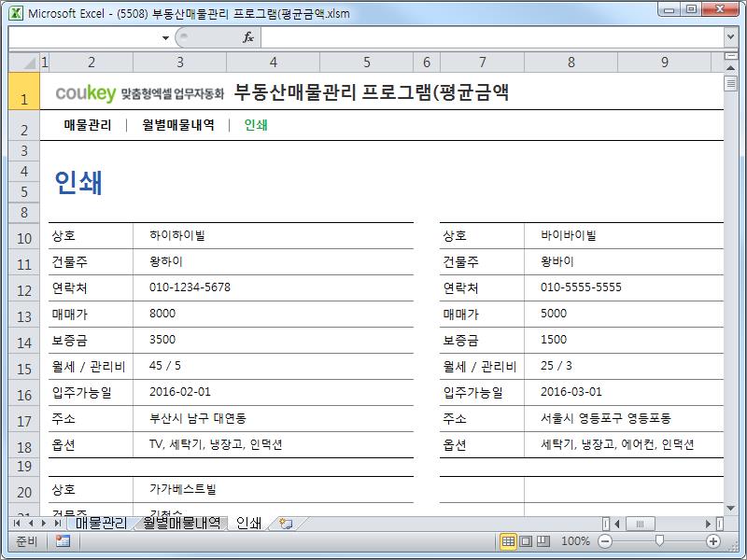The image size is (747, 560).
Task: Select the 1500 deposit cell
Action: pyautogui.click(x=624, y=340)
